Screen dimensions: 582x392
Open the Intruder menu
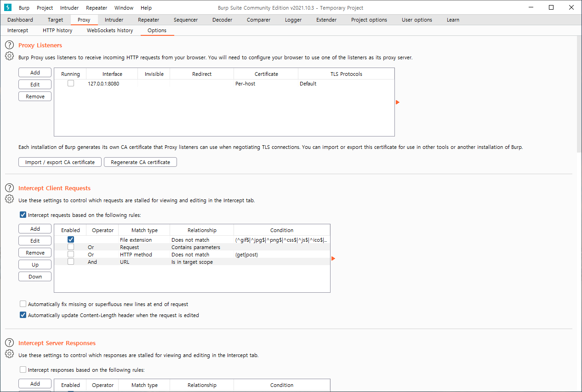[69, 8]
